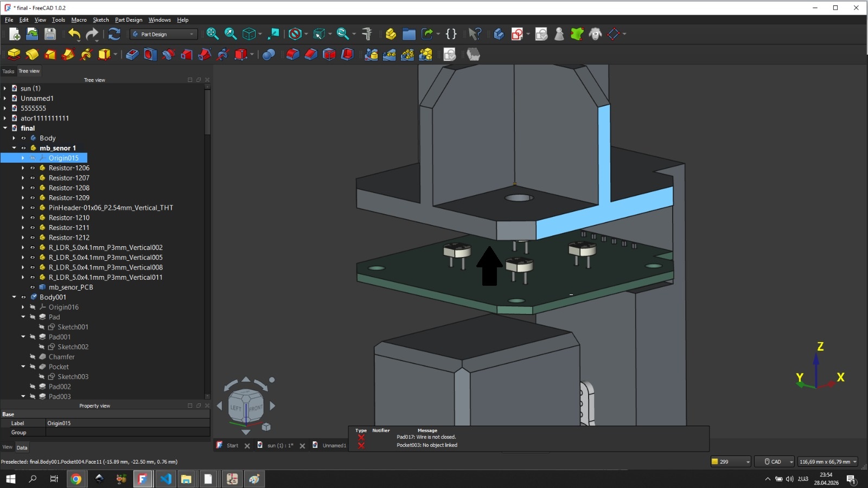Viewport: 868px width, 488px height.
Task: Toggle visibility of Resistor-1206
Action: (x=33, y=168)
